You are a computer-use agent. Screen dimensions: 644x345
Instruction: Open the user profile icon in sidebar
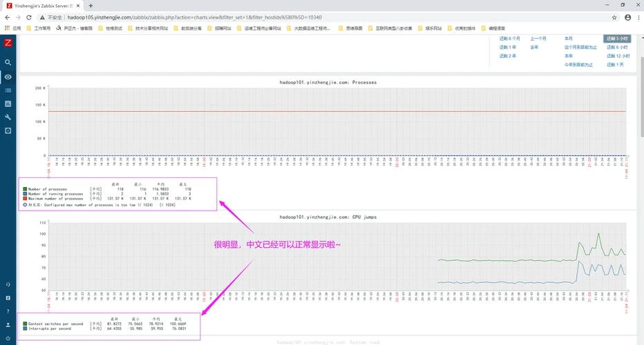click(8, 325)
